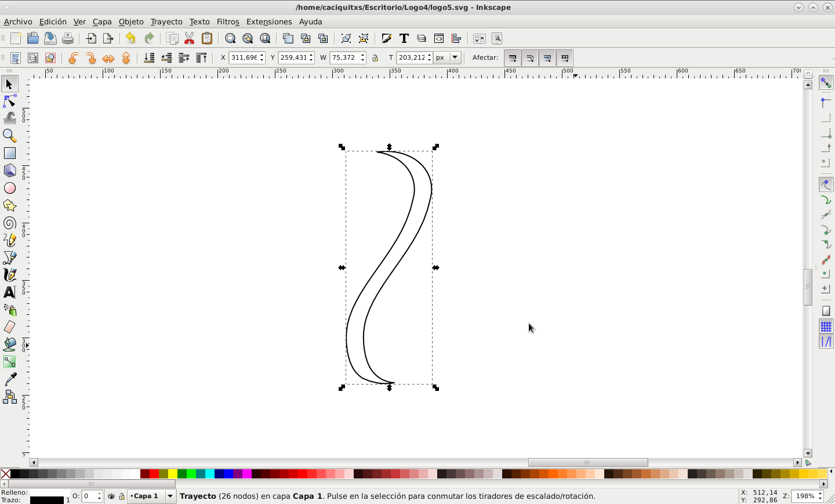The height and width of the screenshot is (504, 835).
Task: Click the yellow swatch in the palette
Action: (x=172, y=474)
